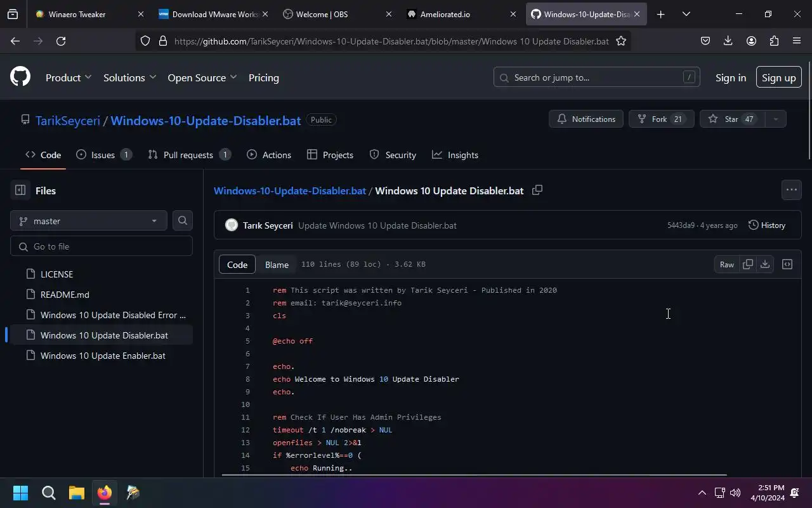Expand the Open Source menu

(x=202, y=77)
